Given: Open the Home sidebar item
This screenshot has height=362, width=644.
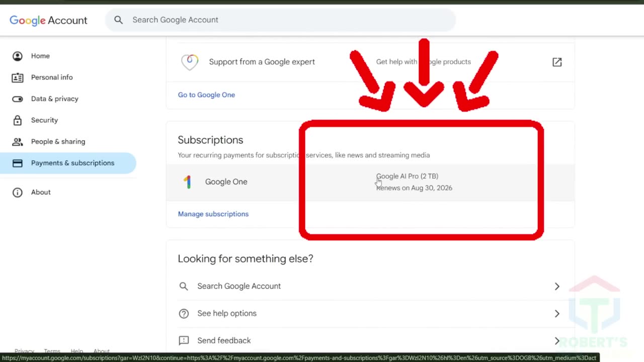Looking at the screenshot, I should click(x=68, y=56).
